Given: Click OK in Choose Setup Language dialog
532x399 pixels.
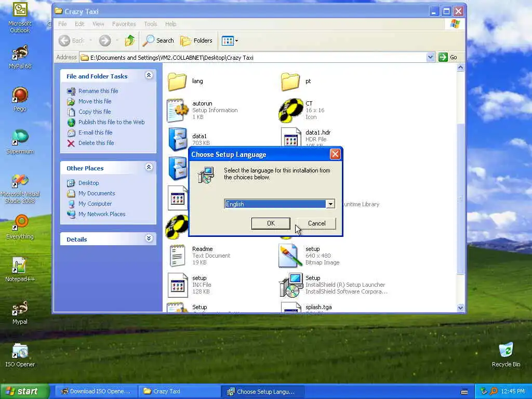Looking at the screenshot, I should point(271,223).
